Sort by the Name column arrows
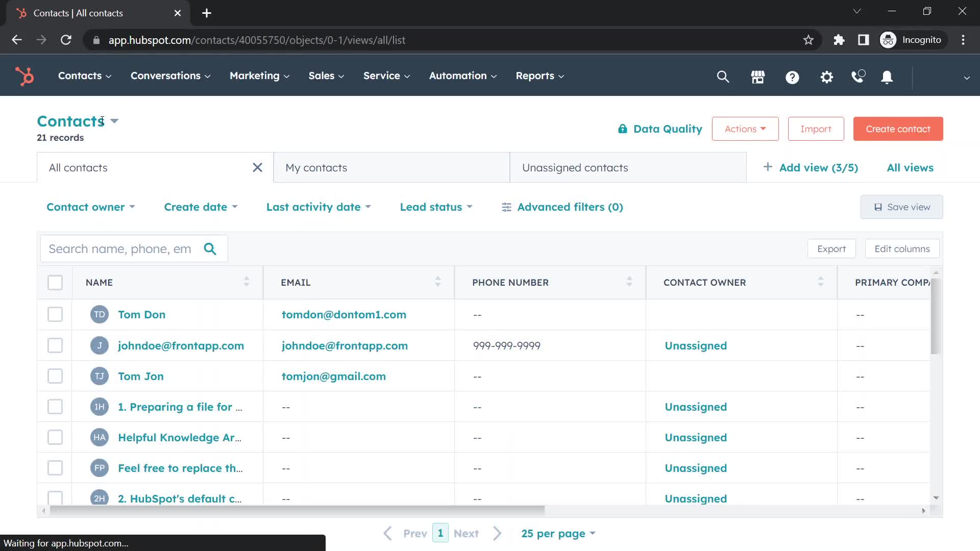The image size is (980, 551). tap(247, 282)
